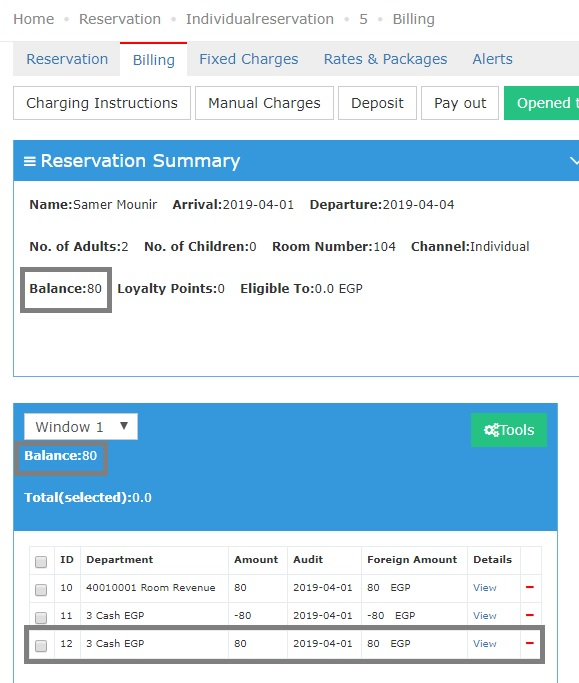This screenshot has height=683, width=579.
Task: Click Eligible To:0.0 EGP text
Action: click(x=301, y=289)
